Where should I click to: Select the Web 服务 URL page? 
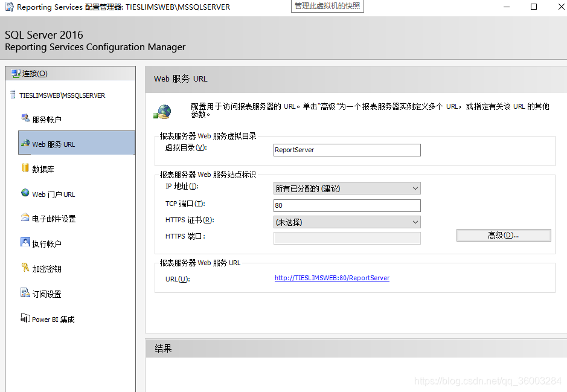(x=77, y=143)
